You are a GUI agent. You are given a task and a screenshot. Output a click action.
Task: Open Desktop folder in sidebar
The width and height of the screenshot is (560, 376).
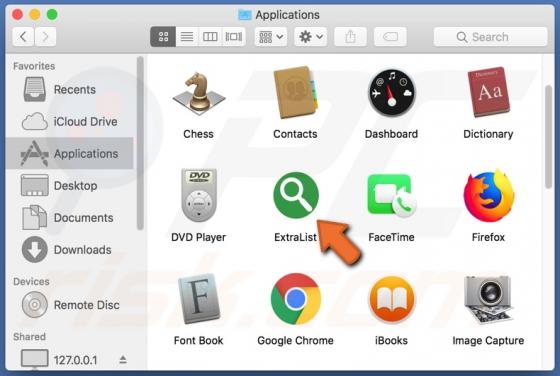70,186
